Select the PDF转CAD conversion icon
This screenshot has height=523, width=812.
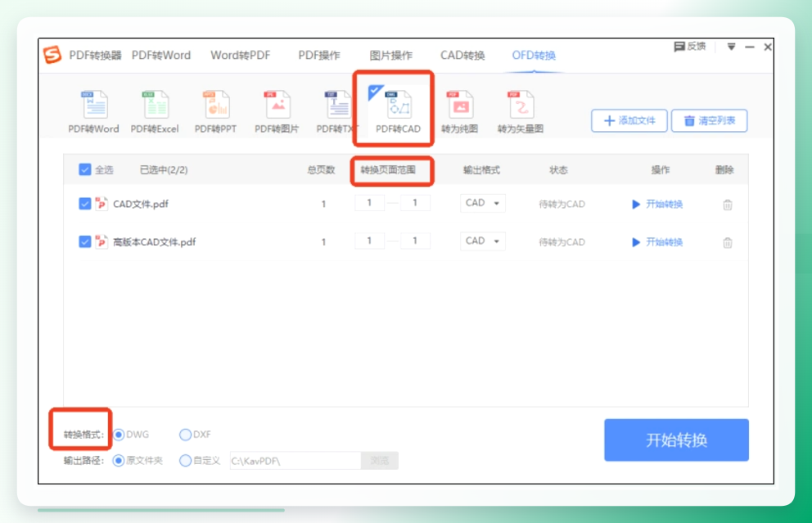(398, 110)
